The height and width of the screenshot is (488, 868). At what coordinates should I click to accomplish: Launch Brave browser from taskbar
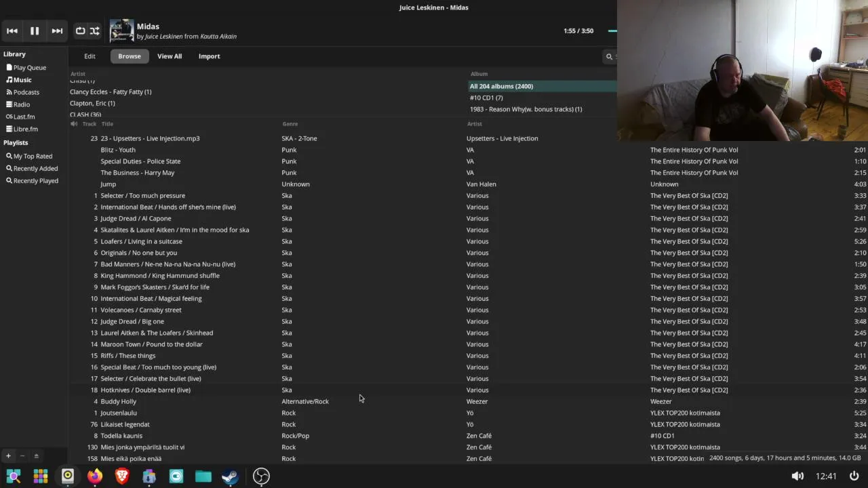[122, 476]
